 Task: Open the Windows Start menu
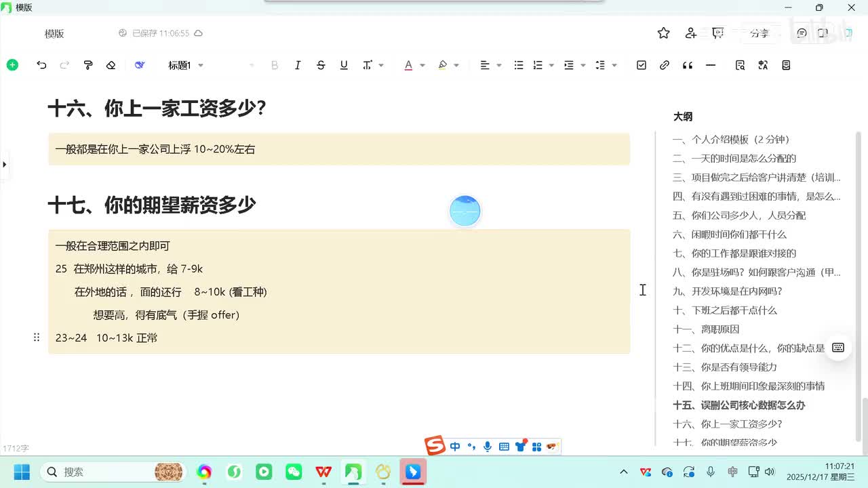[x=22, y=472]
